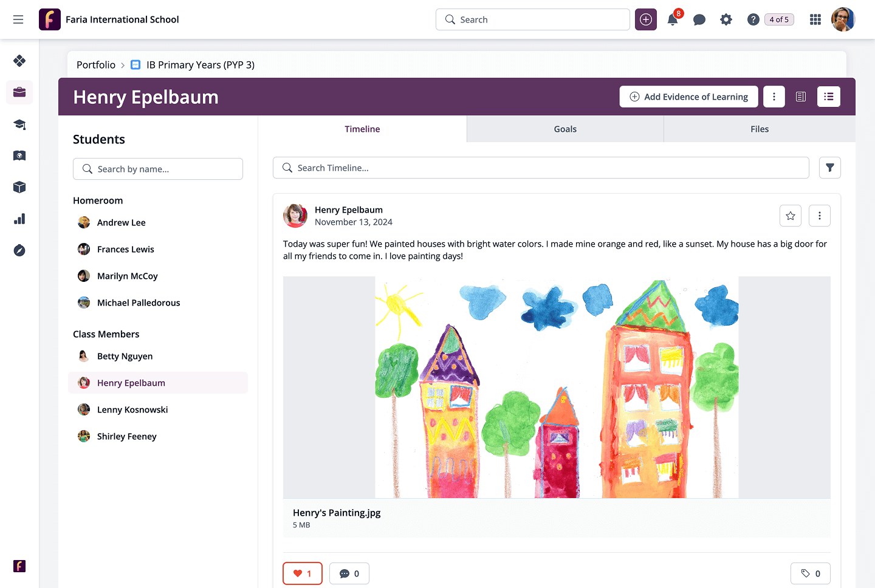Open the timeline filter options
The height and width of the screenshot is (588, 875).
830,168
